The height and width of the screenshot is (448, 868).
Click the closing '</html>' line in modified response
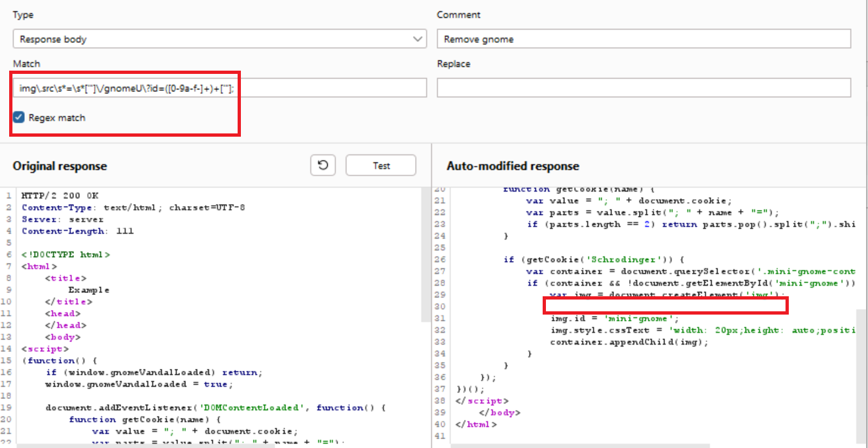(x=476, y=424)
